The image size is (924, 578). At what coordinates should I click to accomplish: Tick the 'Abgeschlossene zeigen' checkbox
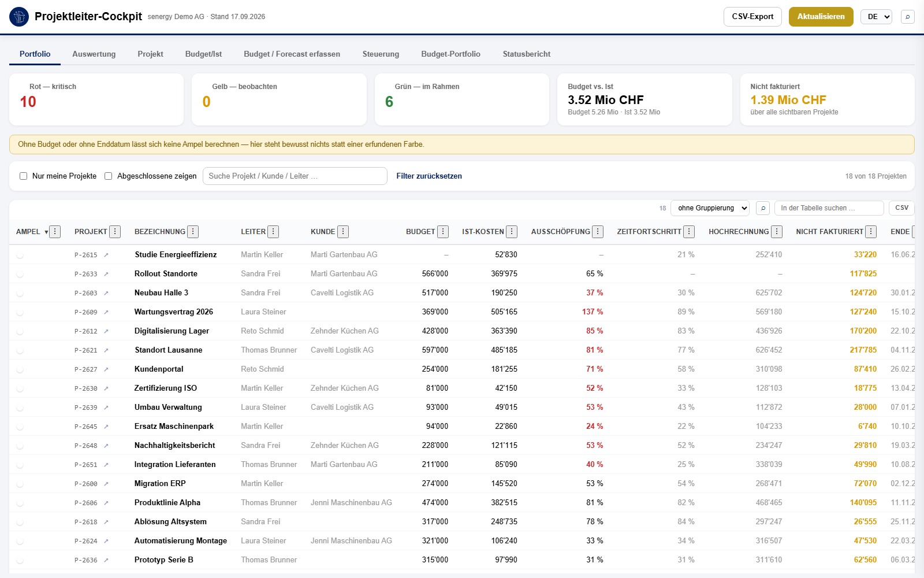point(108,176)
